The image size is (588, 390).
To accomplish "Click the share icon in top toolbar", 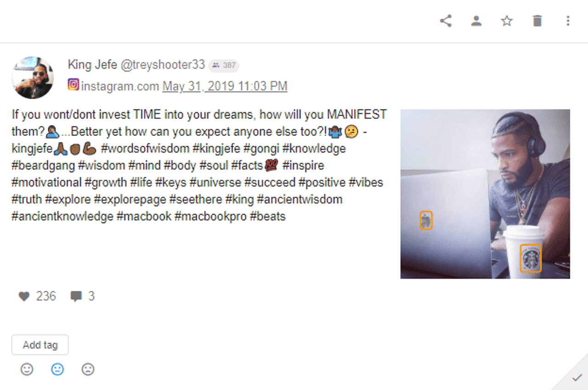I will coord(446,21).
